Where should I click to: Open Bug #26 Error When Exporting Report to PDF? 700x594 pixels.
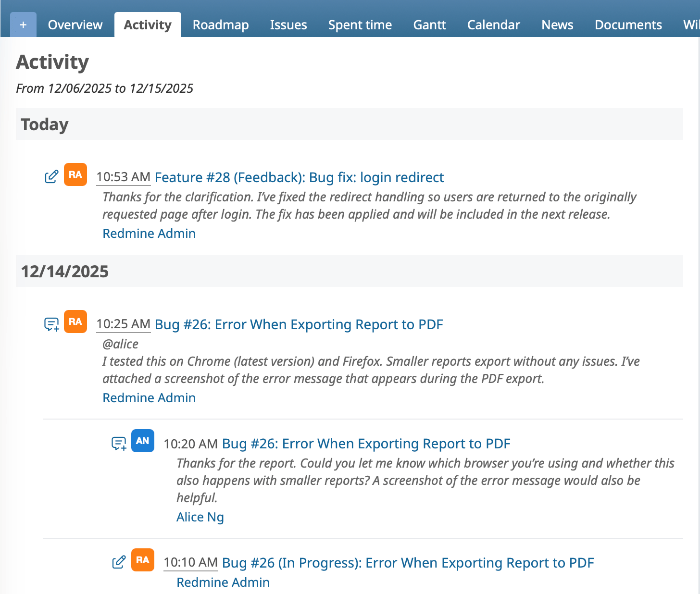(298, 324)
